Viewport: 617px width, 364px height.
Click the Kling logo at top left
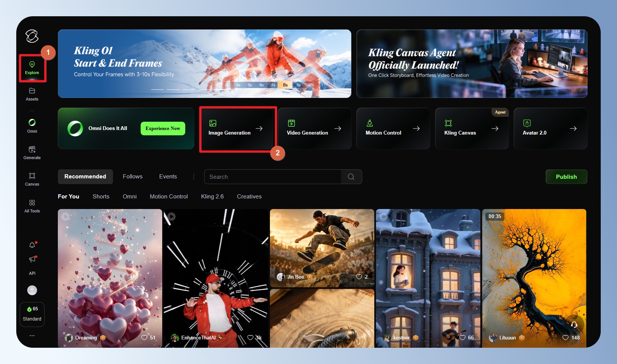32,36
